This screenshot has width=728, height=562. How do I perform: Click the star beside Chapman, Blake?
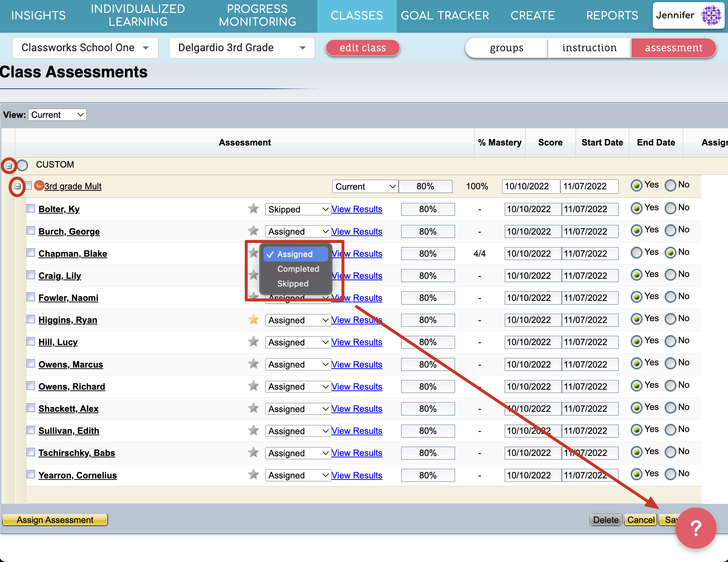253,253
